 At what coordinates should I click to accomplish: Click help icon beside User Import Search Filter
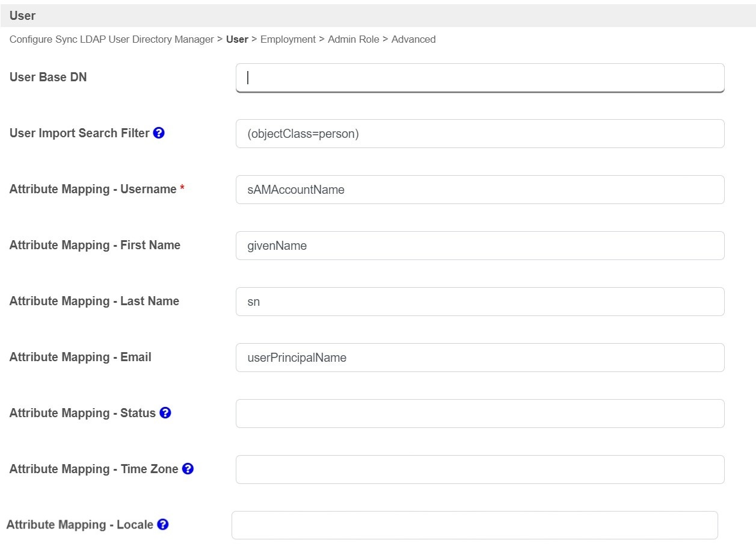click(x=159, y=133)
